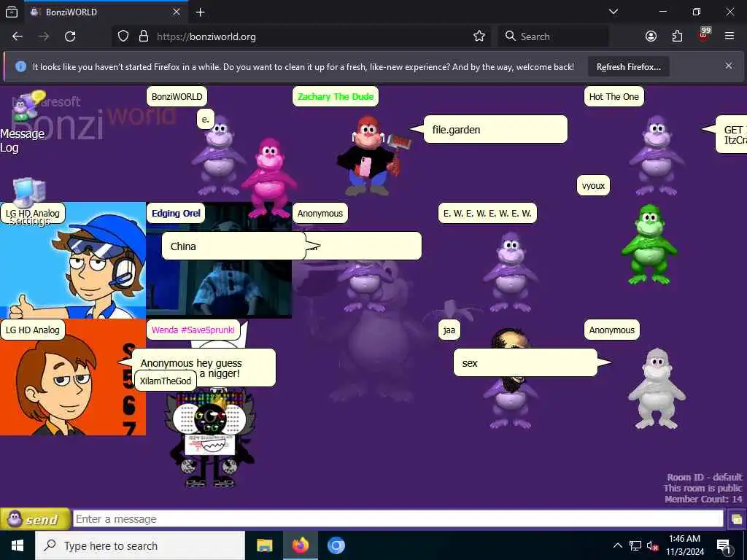747x560 pixels.
Task: Open the tab overview icon beside the tab
Action: pos(12,12)
